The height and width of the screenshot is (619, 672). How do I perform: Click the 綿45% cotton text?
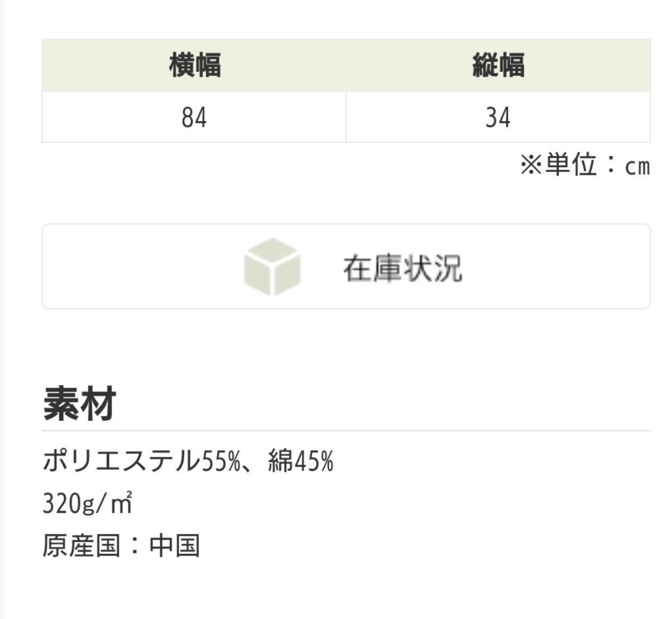pyautogui.click(x=301, y=462)
